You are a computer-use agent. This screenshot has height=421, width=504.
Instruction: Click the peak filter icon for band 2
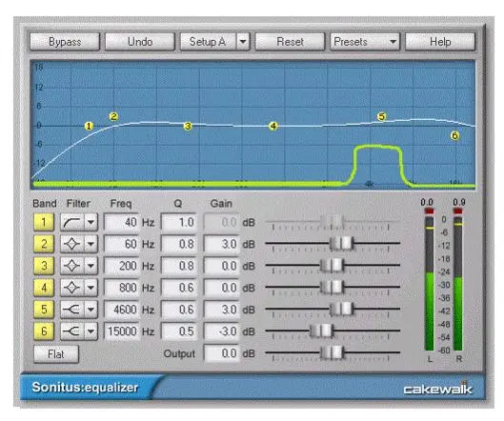click(x=72, y=244)
